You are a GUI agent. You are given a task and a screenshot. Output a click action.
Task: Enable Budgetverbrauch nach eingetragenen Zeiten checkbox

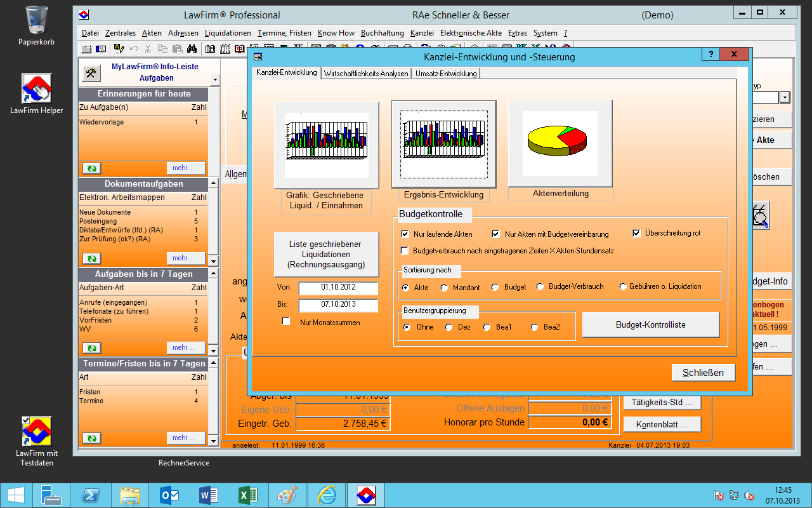405,251
